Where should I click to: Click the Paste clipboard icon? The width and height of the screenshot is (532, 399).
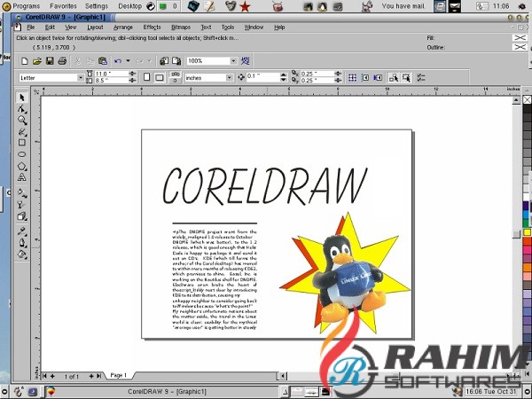point(103,61)
